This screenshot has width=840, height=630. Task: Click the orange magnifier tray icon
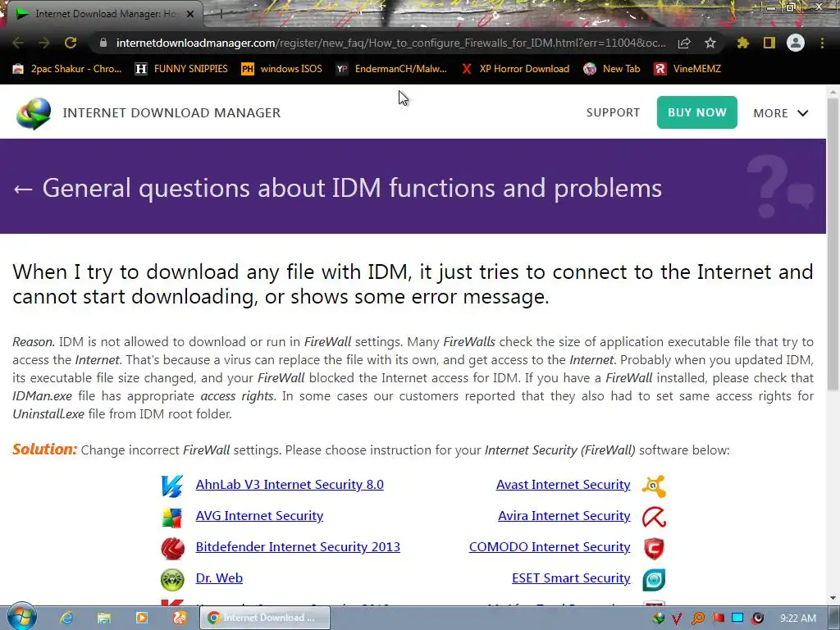pos(698,619)
